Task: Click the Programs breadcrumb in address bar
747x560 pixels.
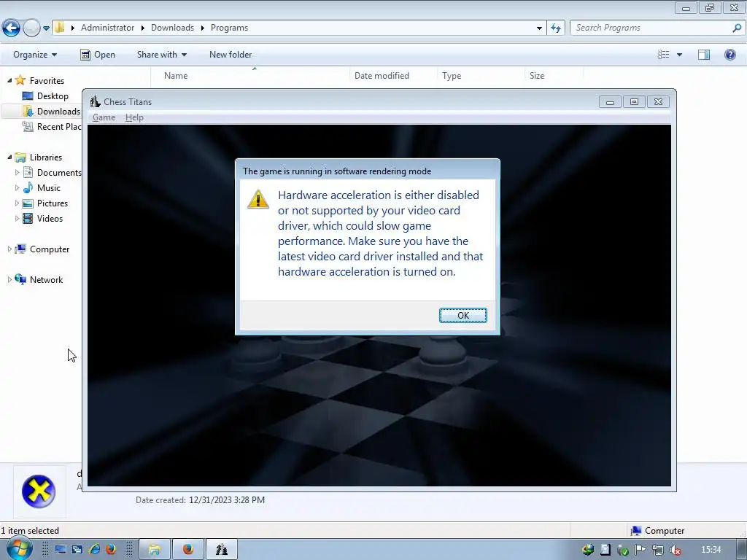Action: pos(229,28)
